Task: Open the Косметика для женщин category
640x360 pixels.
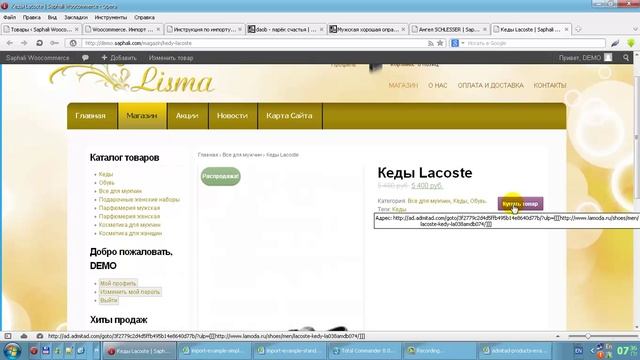Action: 130,233
